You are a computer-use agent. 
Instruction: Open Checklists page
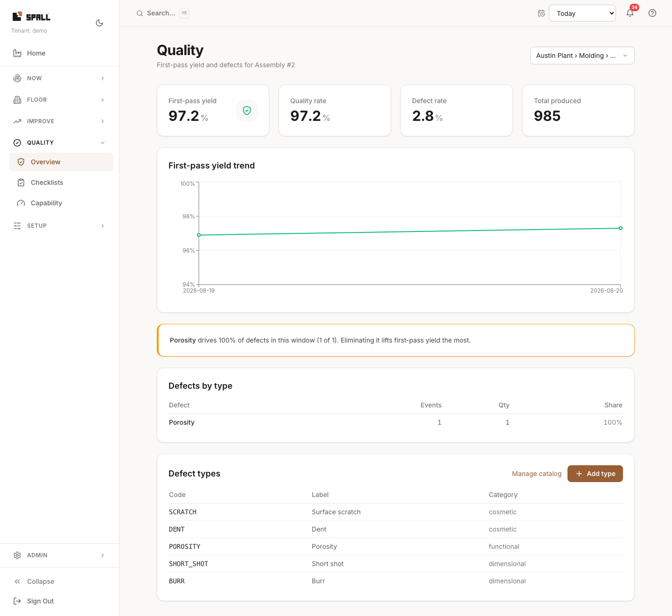(x=61, y=182)
